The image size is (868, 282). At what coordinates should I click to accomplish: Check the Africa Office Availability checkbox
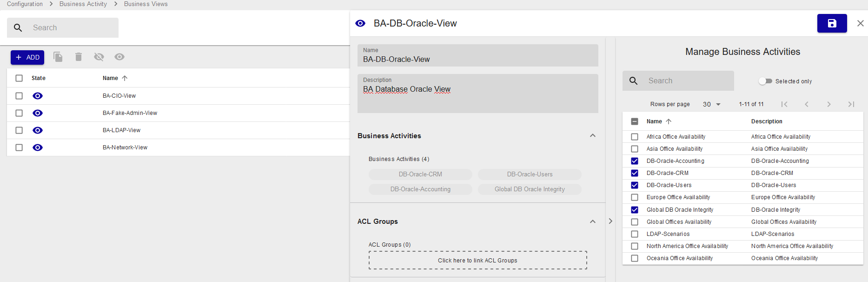click(635, 137)
